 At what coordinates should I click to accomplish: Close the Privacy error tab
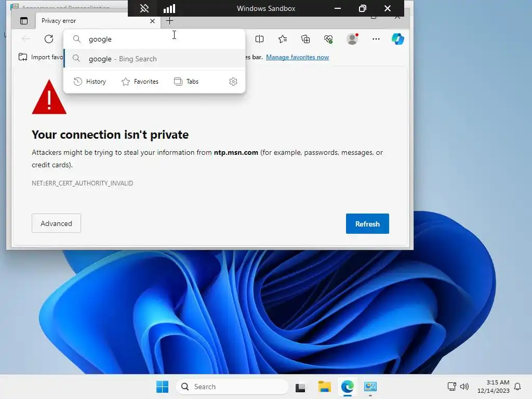pos(152,21)
